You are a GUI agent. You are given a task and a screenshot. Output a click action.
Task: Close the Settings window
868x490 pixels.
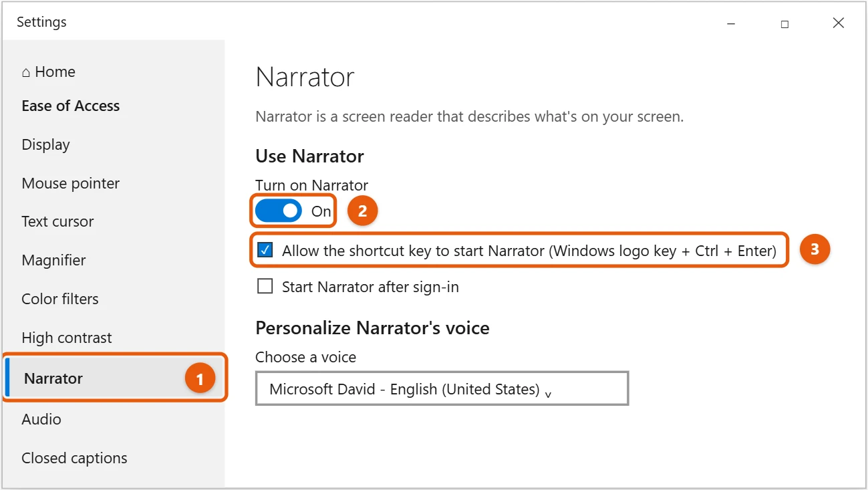point(839,23)
